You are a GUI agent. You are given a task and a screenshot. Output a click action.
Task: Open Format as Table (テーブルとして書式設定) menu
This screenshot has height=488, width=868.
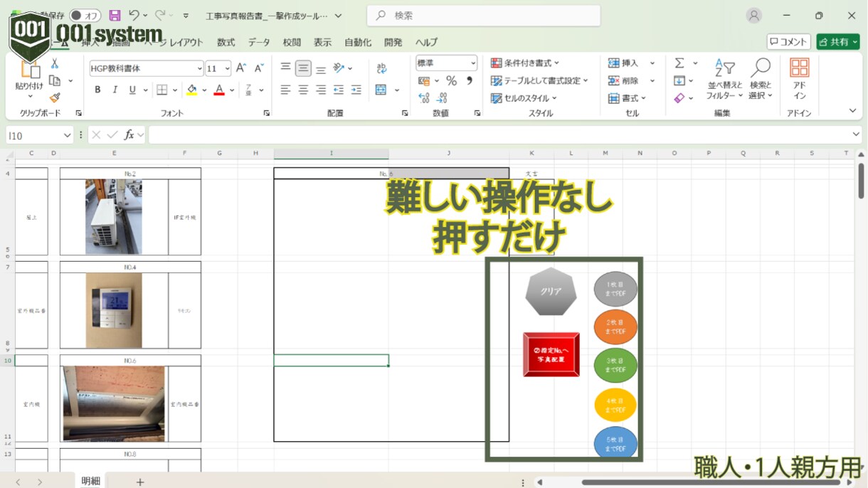[540, 80]
